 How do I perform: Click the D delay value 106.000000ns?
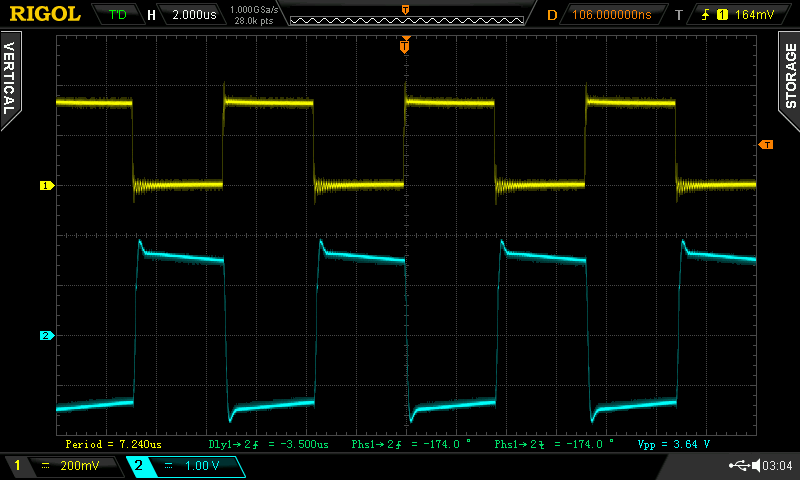click(x=611, y=15)
